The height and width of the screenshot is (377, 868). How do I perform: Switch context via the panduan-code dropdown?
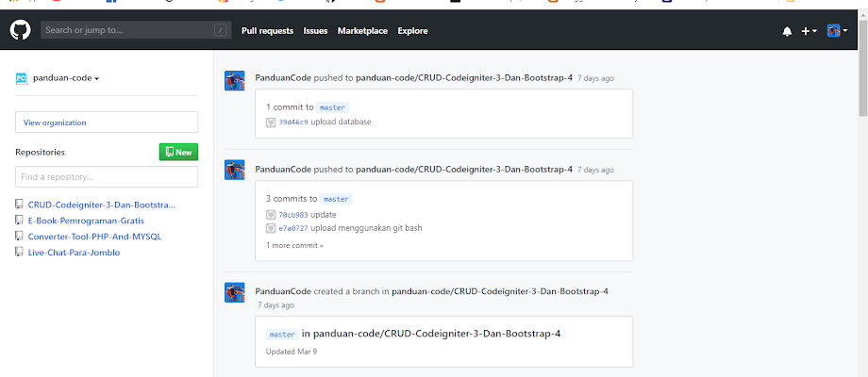click(66, 78)
